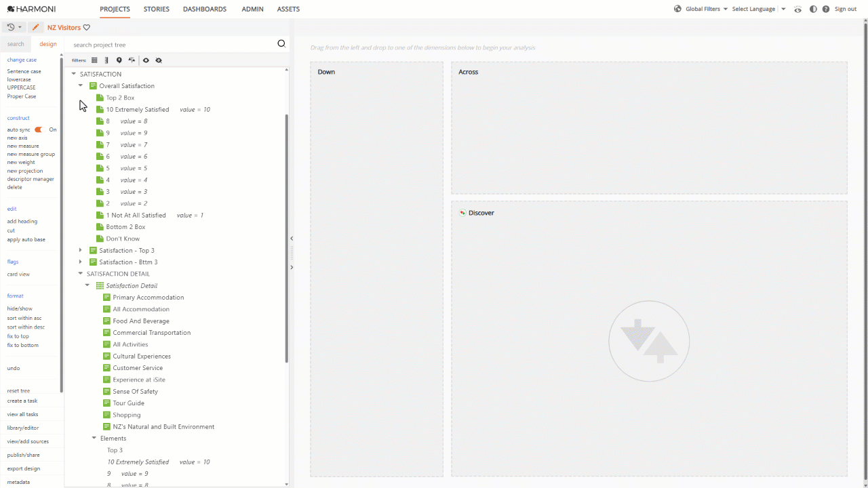Image resolution: width=868 pixels, height=488 pixels.
Task: Open help via question mark icon
Action: (825, 9)
